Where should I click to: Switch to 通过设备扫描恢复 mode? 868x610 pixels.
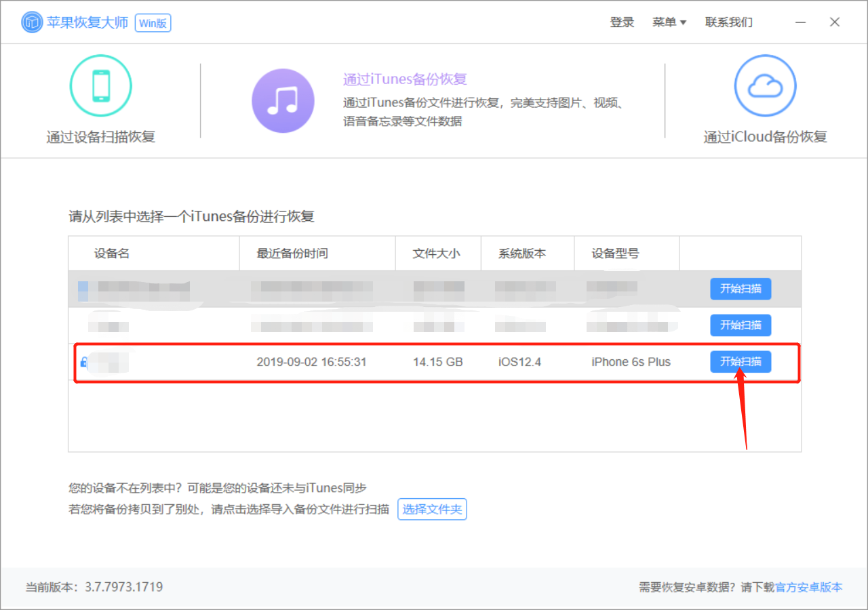coord(101,137)
